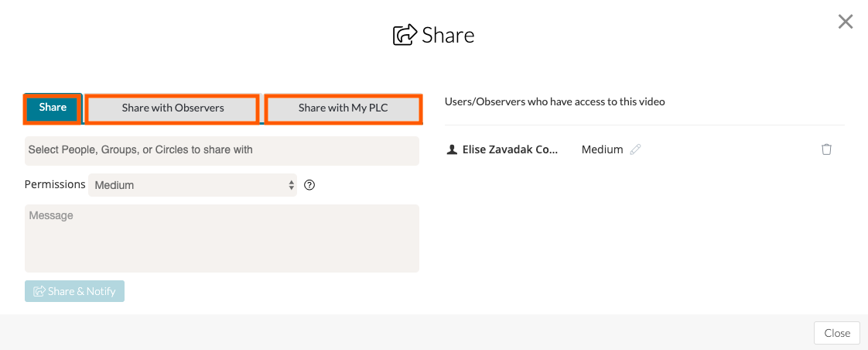
Task: Focus the Select People, Groups, or Circles field
Action: click(222, 150)
